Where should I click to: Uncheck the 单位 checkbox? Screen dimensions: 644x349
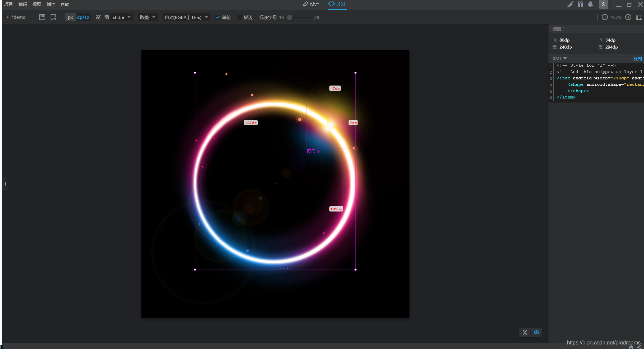click(218, 17)
